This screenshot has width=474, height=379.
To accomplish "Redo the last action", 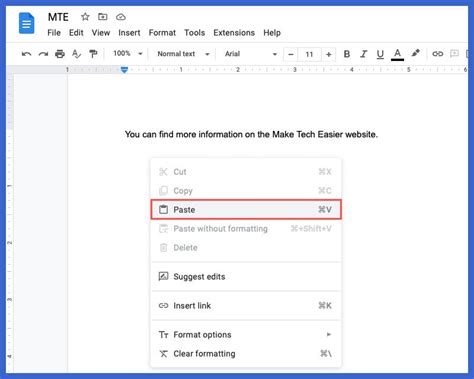I will [x=43, y=54].
